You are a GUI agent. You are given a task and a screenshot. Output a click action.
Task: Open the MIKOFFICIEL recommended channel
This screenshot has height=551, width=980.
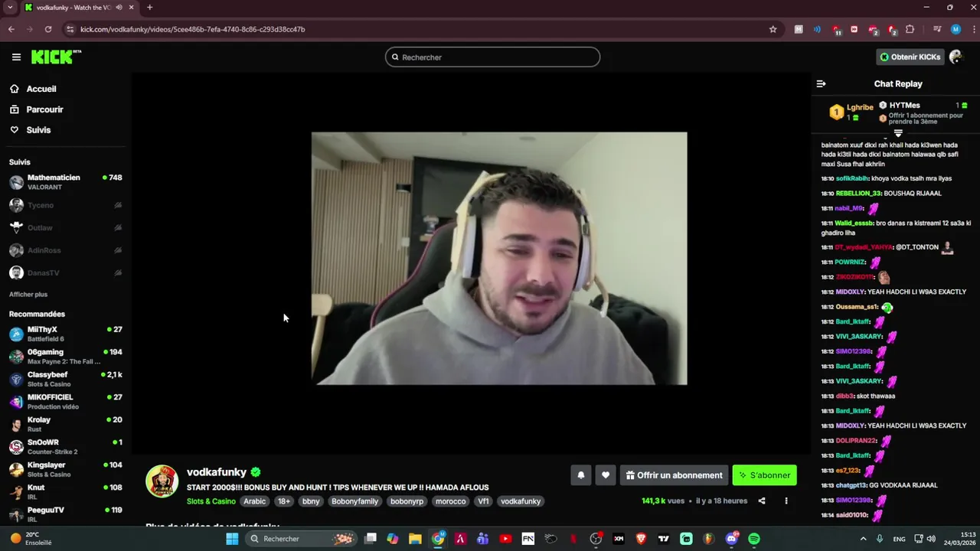tap(66, 402)
